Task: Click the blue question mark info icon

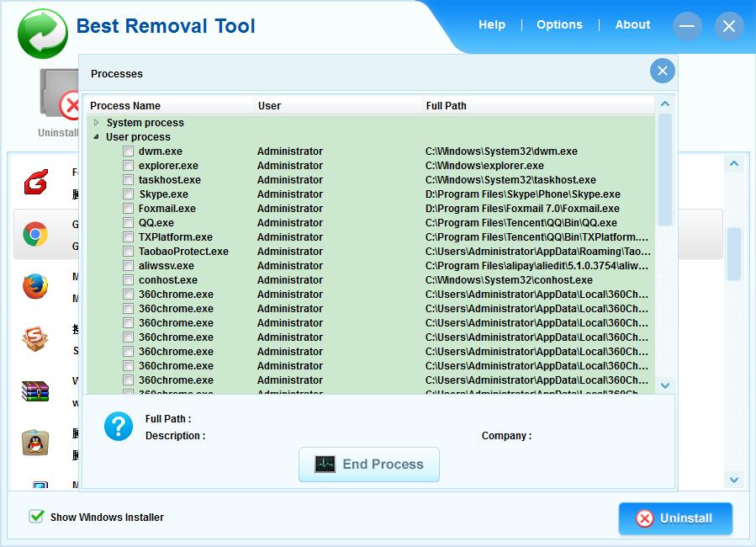Action: tap(119, 427)
